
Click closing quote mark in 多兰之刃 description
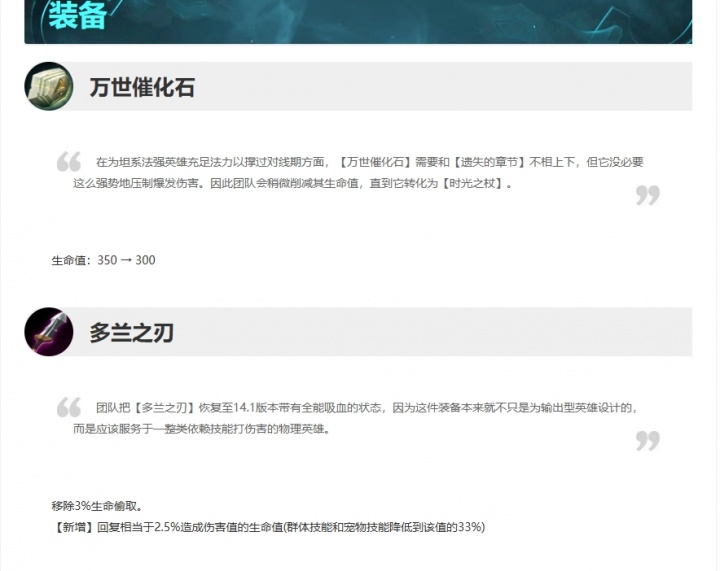(647, 440)
